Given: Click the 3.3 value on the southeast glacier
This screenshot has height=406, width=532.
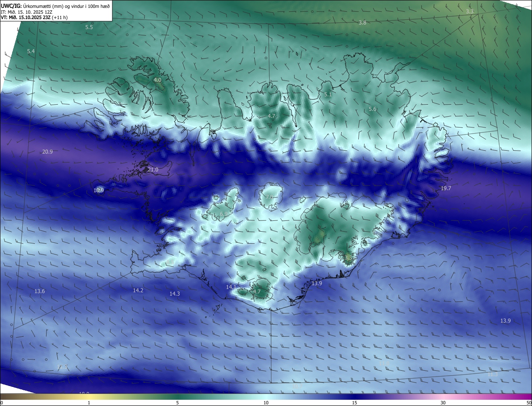Looking at the screenshot, I should click(x=348, y=257).
